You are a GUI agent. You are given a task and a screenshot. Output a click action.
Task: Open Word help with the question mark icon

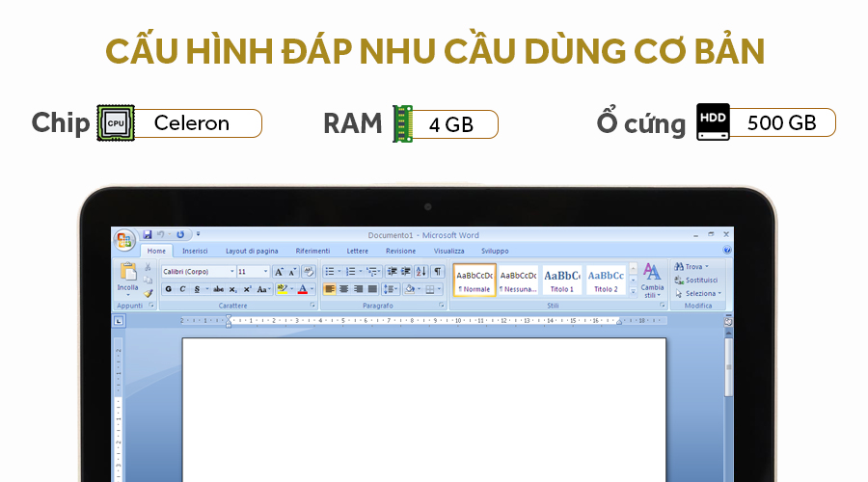click(727, 250)
